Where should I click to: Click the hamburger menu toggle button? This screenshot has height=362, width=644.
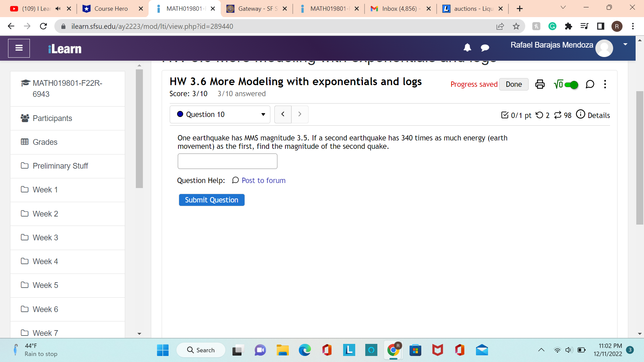[x=19, y=48]
